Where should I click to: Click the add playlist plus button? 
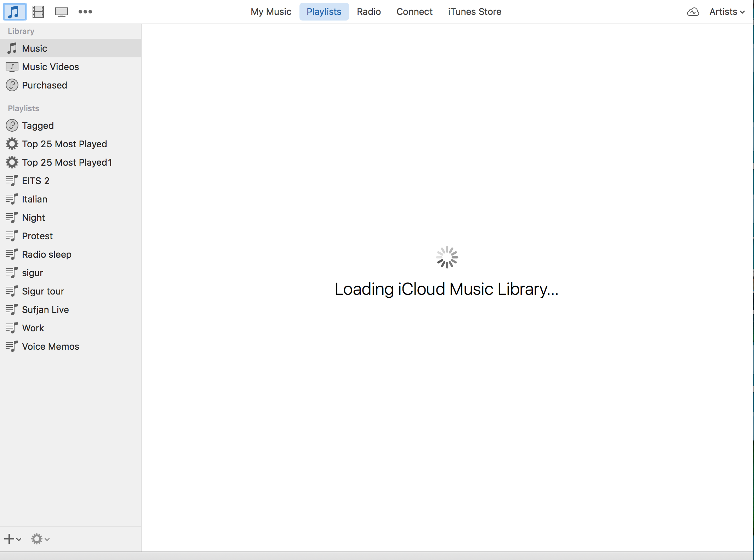click(x=13, y=539)
